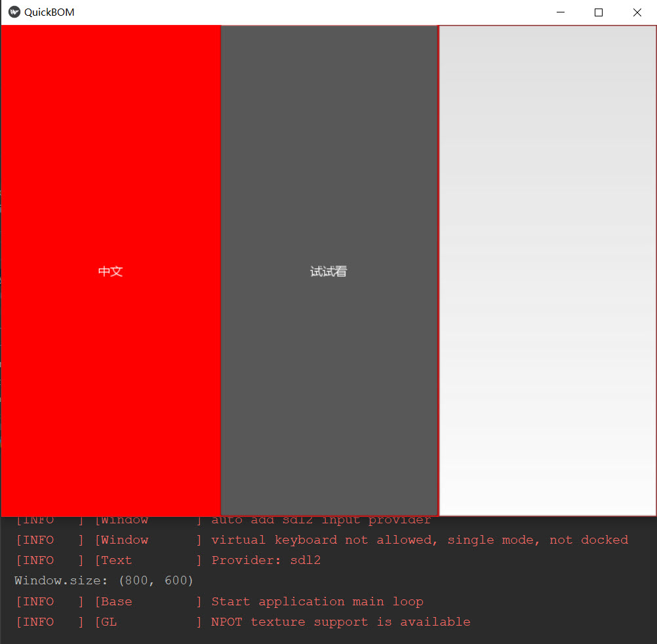Click the [Base] log tag entry
The height and width of the screenshot is (644, 657).
point(113,601)
